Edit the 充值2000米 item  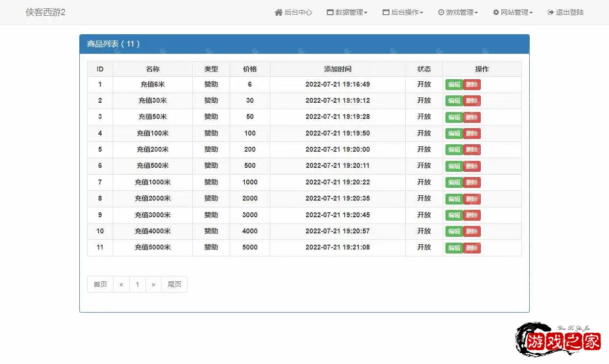point(454,199)
